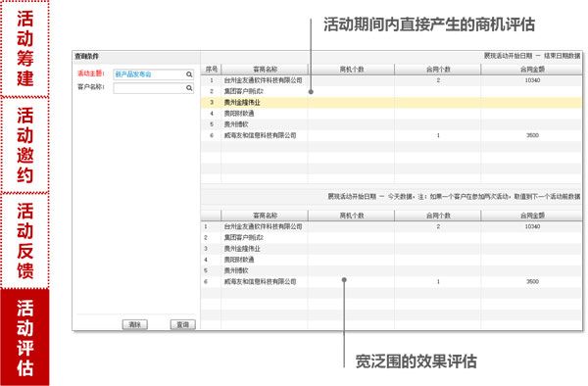Click the 清除 button
The height and width of the screenshot is (386, 588).
click(x=135, y=324)
